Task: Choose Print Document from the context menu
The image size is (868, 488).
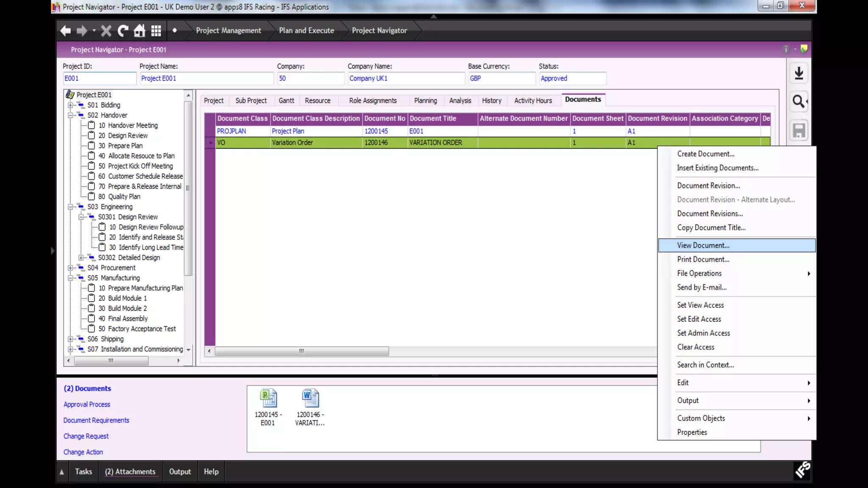Action: coord(703,259)
